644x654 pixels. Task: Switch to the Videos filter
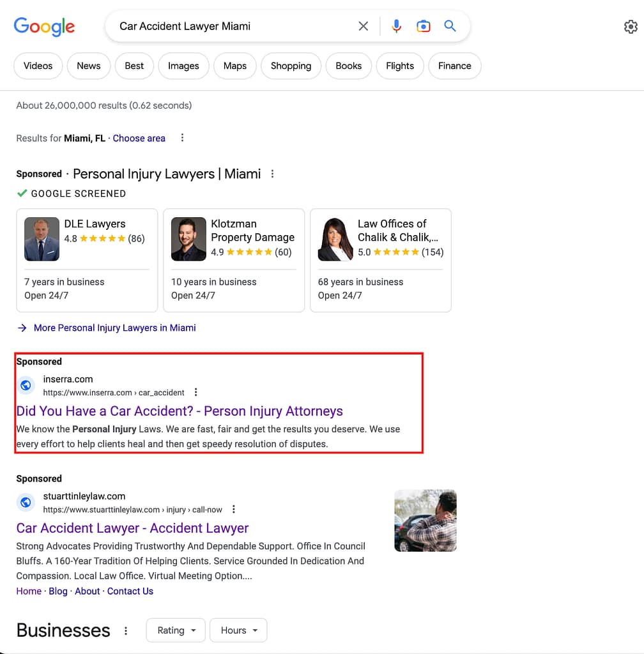pyautogui.click(x=38, y=66)
